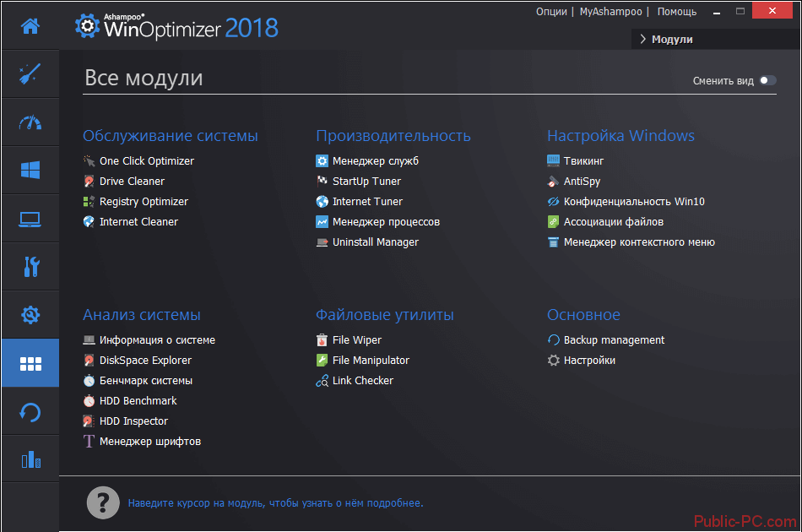The height and width of the screenshot is (532, 802).
Task: Open the Windows logo sidebar section
Action: 30,171
